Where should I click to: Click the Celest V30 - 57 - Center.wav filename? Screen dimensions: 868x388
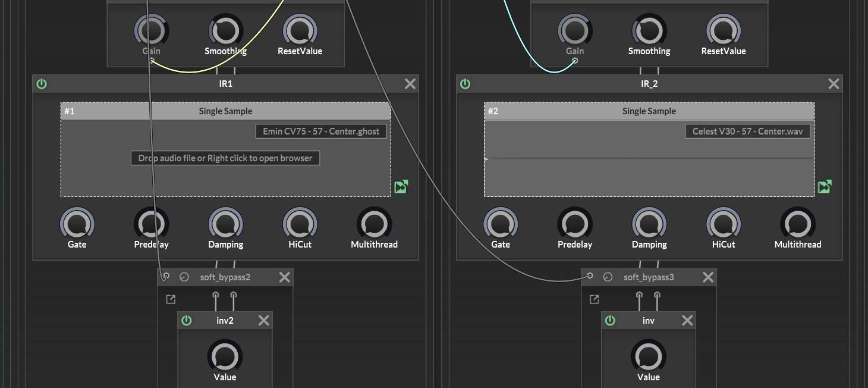click(x=747, y=132)
